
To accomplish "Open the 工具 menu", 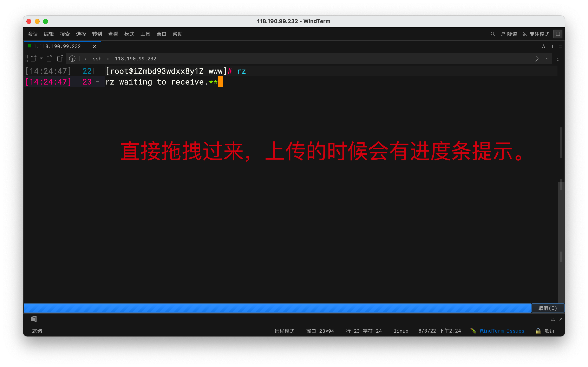I will coord(145,34).
